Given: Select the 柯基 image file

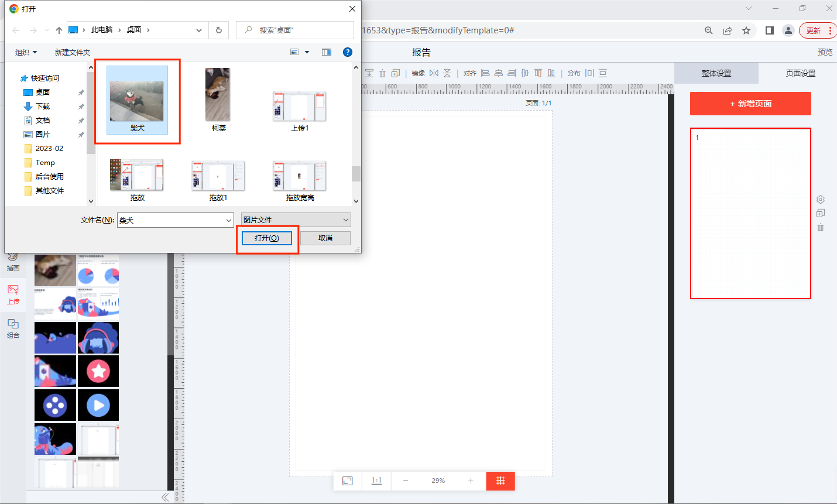Looking at the screenshot, I should (218, 100).
